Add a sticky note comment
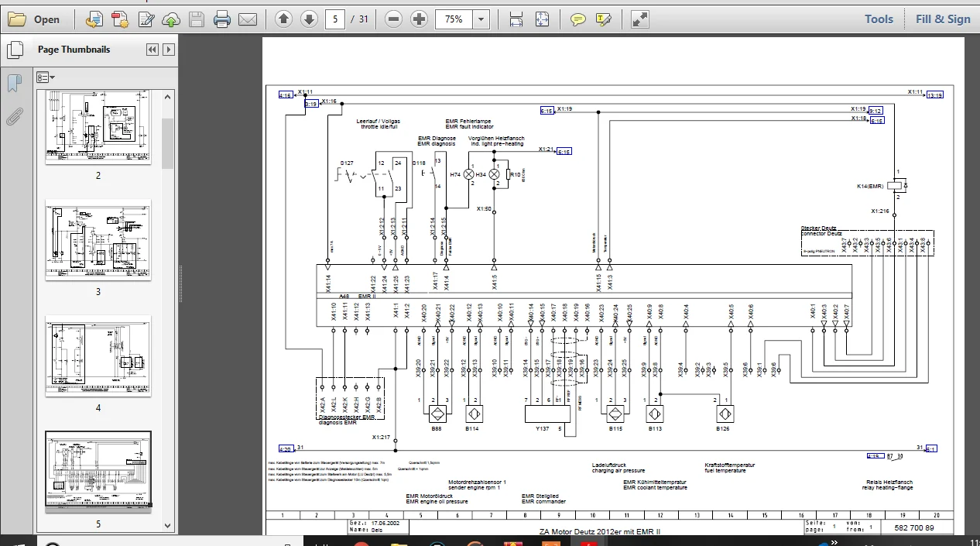The image size is (980, 546). (x=578, y=19)
